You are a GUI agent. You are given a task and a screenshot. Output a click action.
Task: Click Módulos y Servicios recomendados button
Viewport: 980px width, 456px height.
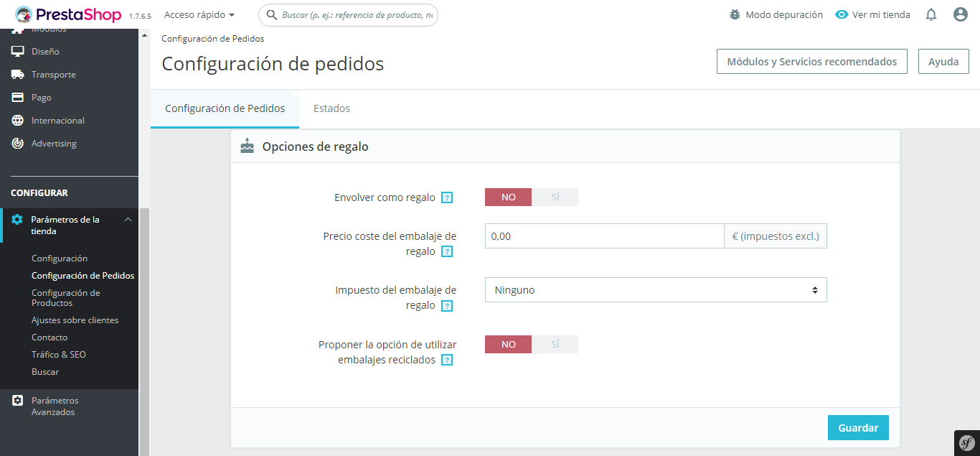812,62
